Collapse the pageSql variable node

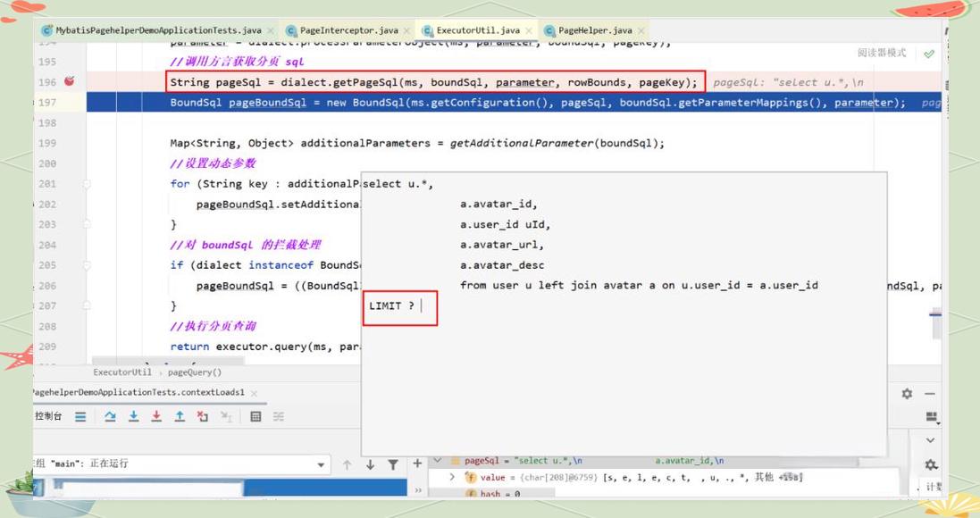[x=437, y=461]
